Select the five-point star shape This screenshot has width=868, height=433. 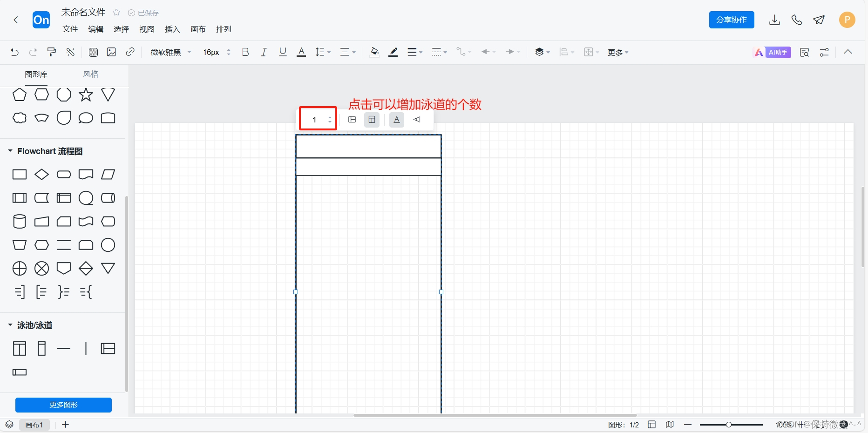point(86,95)
